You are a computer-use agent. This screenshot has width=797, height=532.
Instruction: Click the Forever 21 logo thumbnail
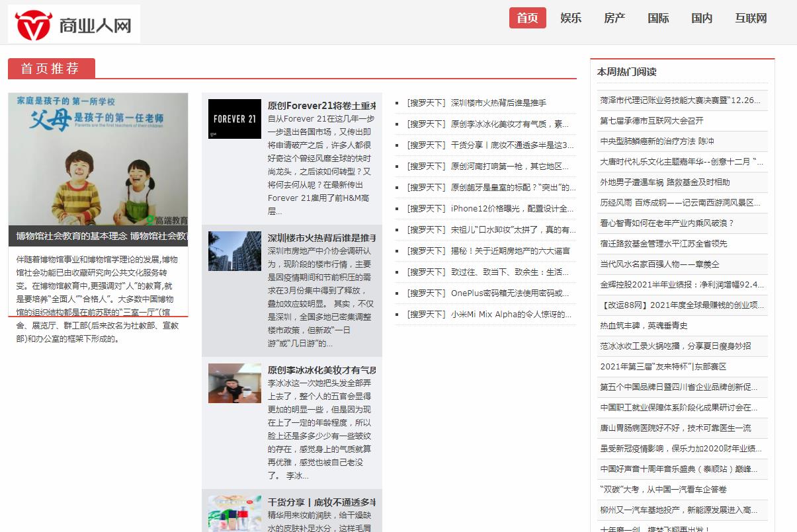(235, 119)
